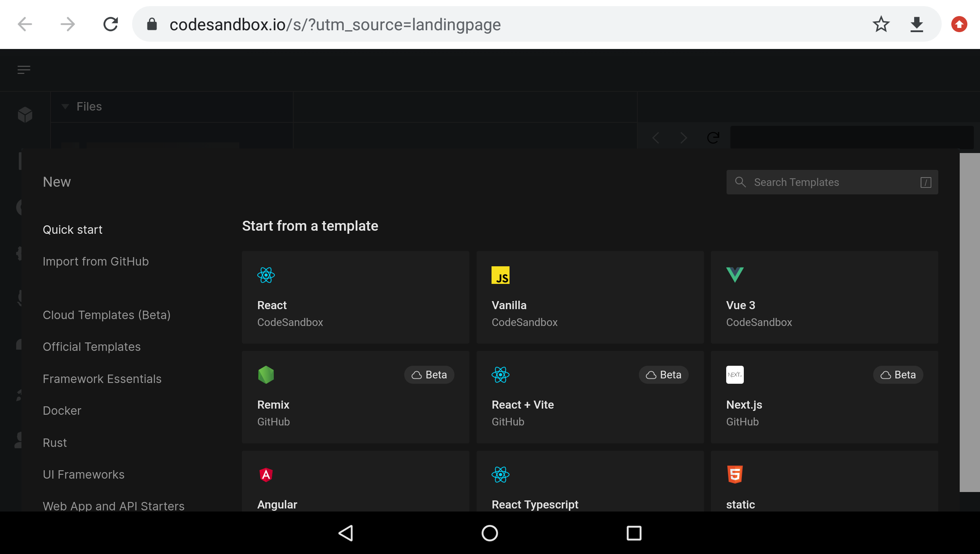Choose the React CodeSandbox template
This screenshot has height=554, width=980.
click(355, 297)
